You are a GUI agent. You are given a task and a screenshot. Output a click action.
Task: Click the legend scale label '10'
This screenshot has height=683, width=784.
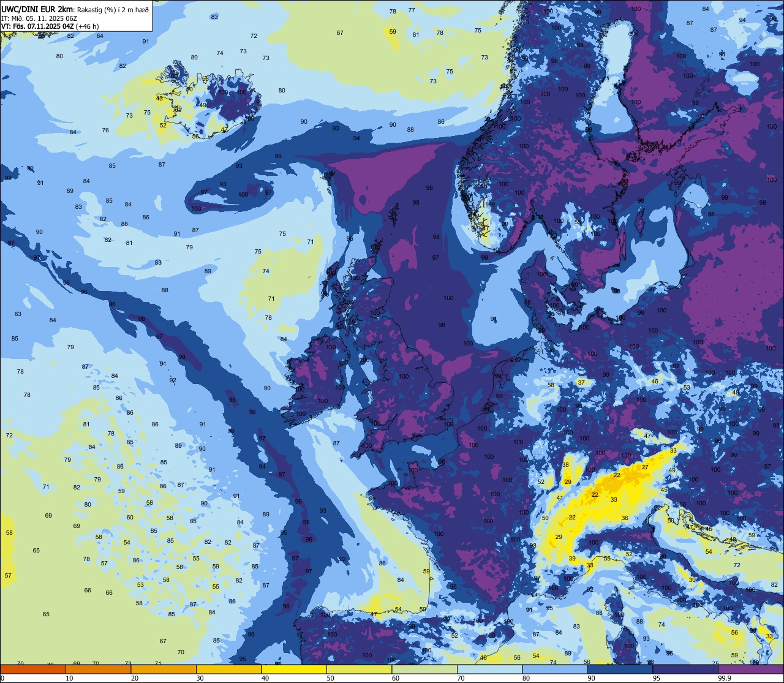pos(69,678)
